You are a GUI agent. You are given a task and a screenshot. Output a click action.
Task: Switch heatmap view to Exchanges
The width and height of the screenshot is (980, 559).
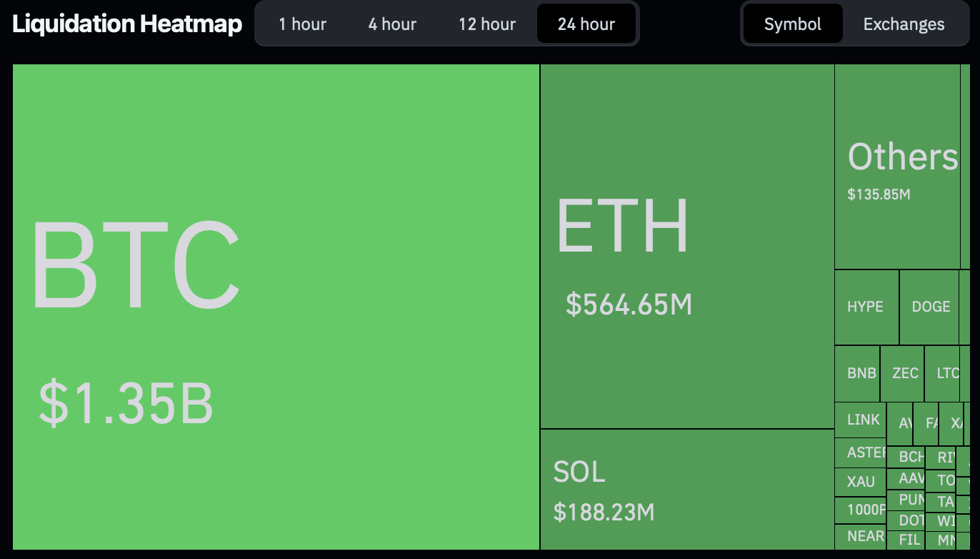904,24
